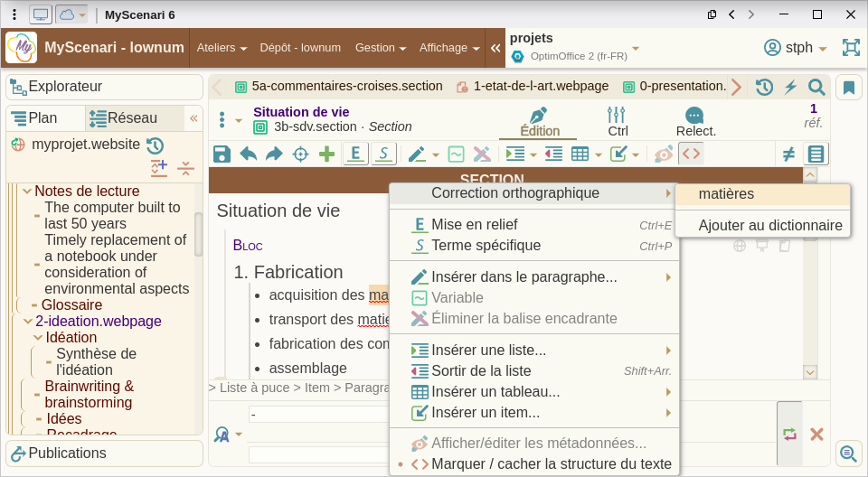Click the bookmark icon in right panel
Image resolution: width=868 pixels, height=477 pixels.
point(849,88)
